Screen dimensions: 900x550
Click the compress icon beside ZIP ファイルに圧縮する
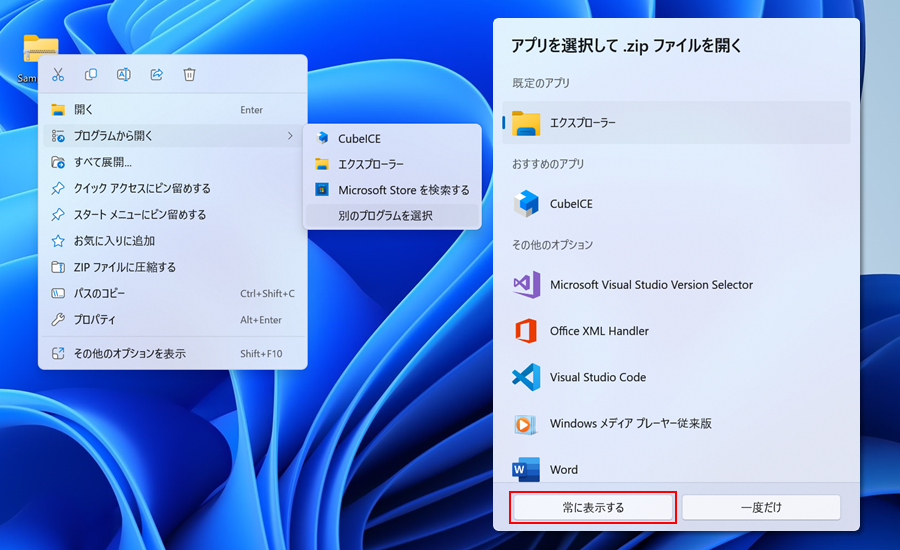(58, 267)
